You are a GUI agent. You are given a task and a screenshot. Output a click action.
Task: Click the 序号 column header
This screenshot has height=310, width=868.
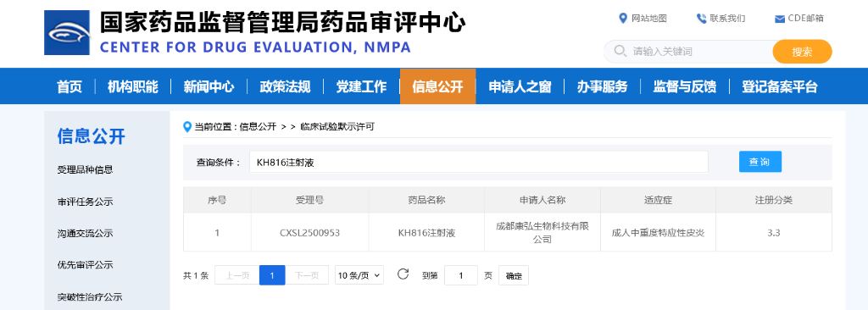pyautogui.click(x=217, y=201)
